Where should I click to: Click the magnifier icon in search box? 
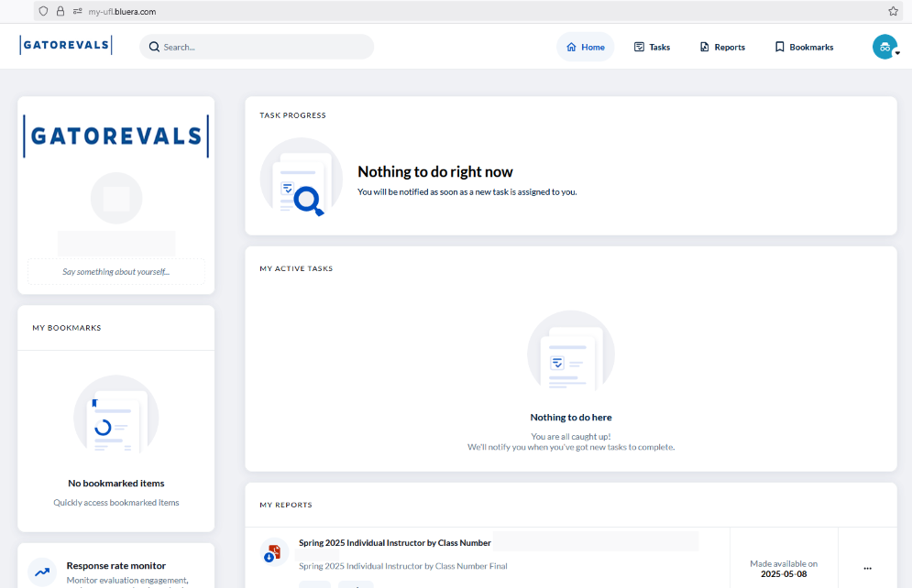click(x=154, y=47)
